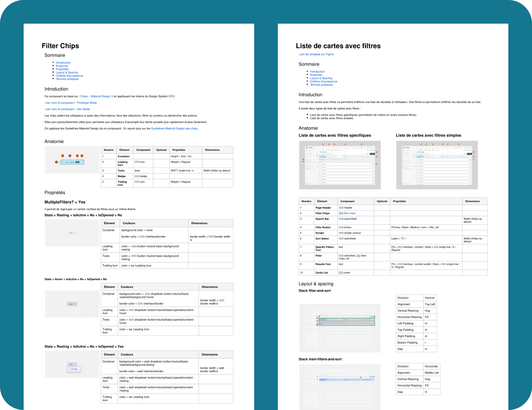Click the Fiches Agents icon in the mockup sidebar
Viewport: 532px width, 410px height.
click(306, 155)
